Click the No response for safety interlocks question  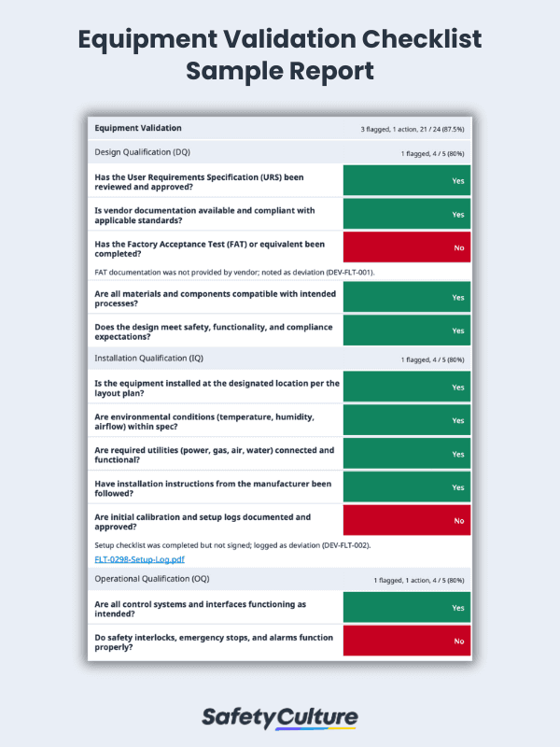point(407,641)
